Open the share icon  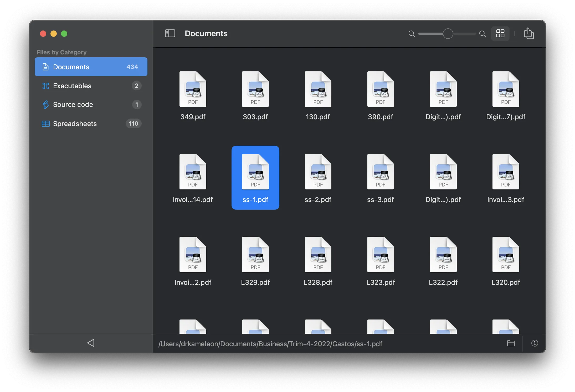(528, 33)
